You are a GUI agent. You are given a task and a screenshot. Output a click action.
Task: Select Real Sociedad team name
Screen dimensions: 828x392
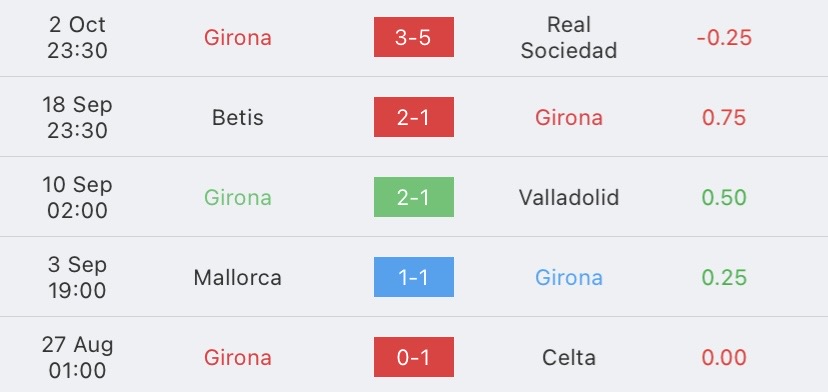pyautogui.click(x=569, y=38)
